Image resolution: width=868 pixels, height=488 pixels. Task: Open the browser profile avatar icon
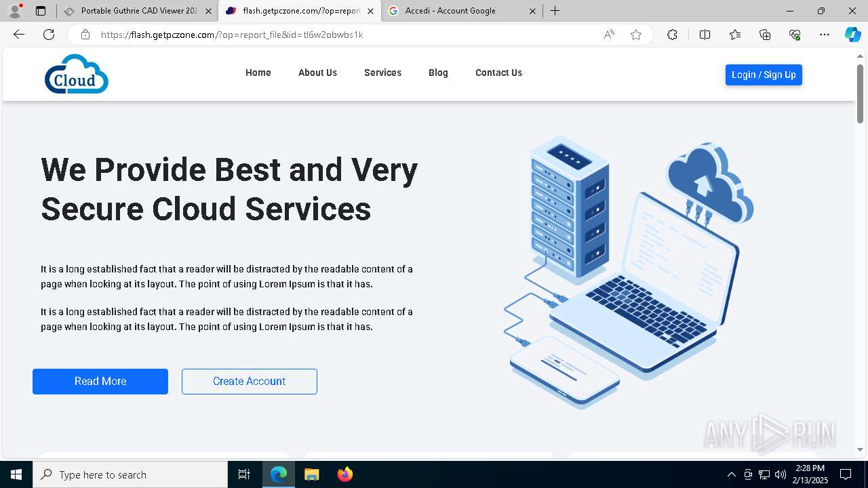coord(15,11)
